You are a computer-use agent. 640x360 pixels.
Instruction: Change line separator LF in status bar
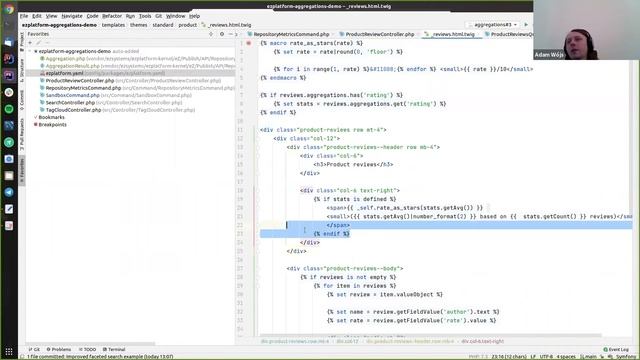[533, 357]
